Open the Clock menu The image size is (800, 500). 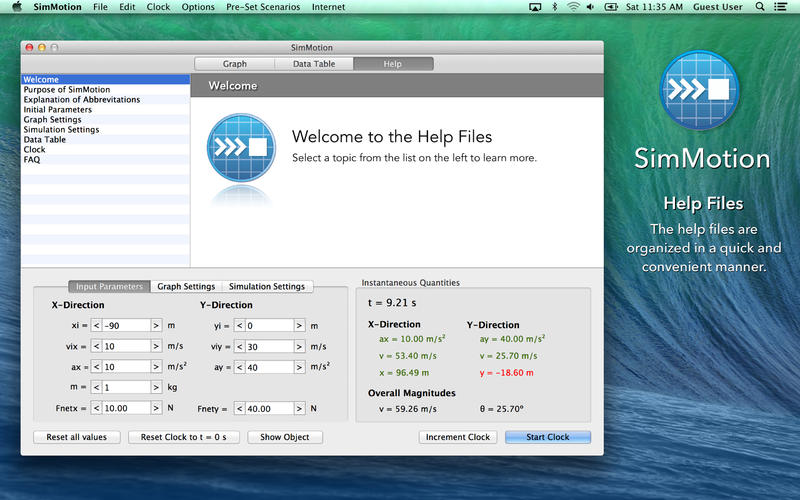click(x=158, y=7)
